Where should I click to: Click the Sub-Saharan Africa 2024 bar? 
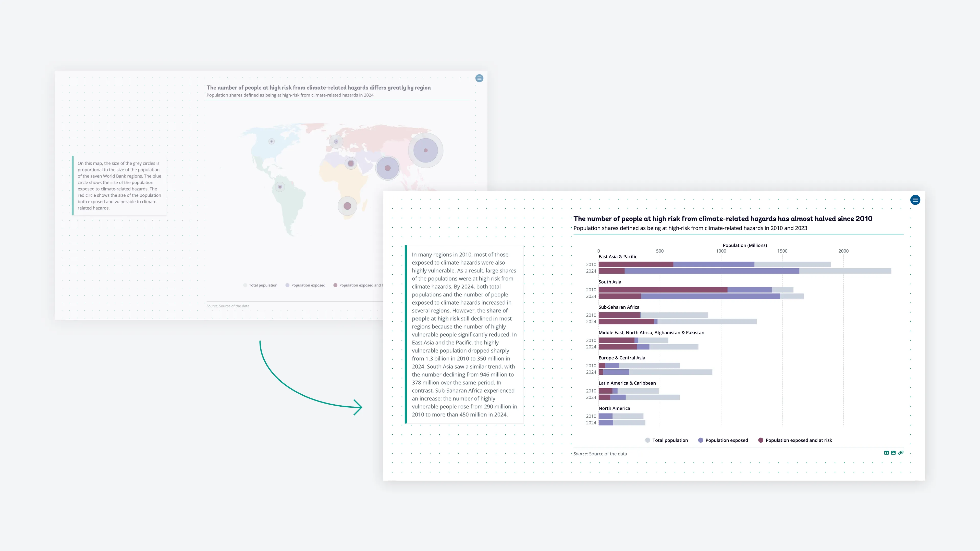[678, 322]
